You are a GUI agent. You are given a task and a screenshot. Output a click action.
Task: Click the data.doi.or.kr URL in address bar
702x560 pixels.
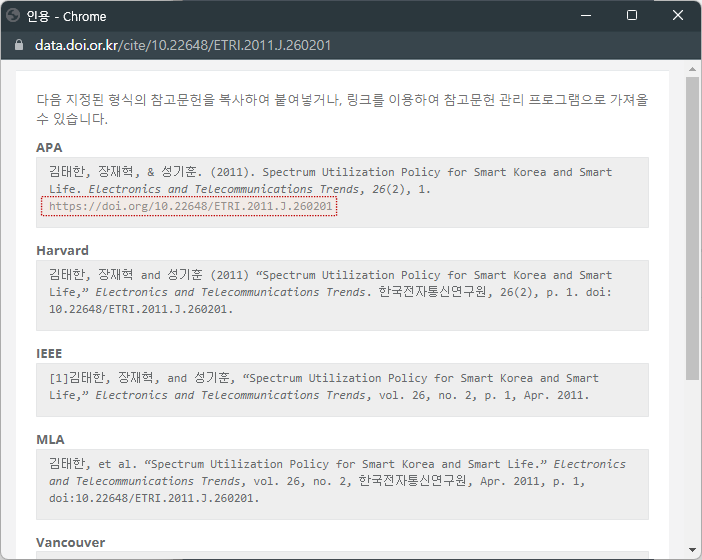pyautogui.click(x=183, y=45)
